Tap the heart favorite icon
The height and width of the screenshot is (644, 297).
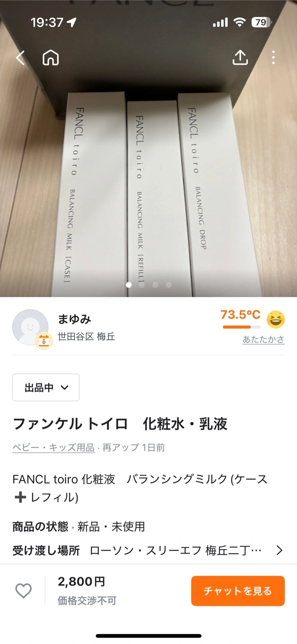(x=24, y=591)
